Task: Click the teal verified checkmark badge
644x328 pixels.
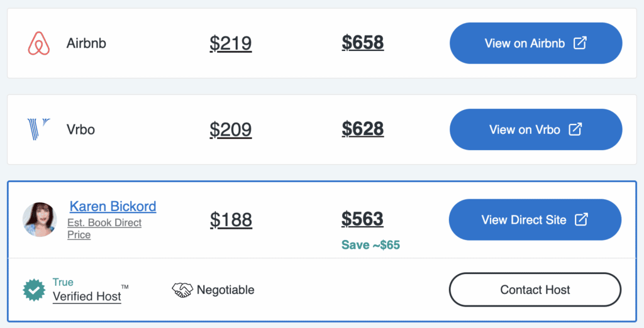Action: [x=34, y=290]
